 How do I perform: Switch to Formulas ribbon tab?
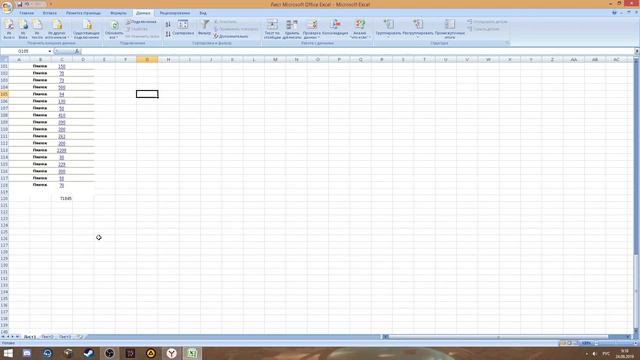pos(118,13)
